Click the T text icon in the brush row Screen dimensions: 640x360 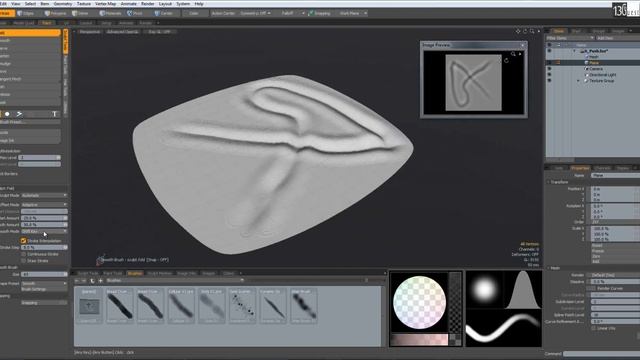tap(54, 114)
